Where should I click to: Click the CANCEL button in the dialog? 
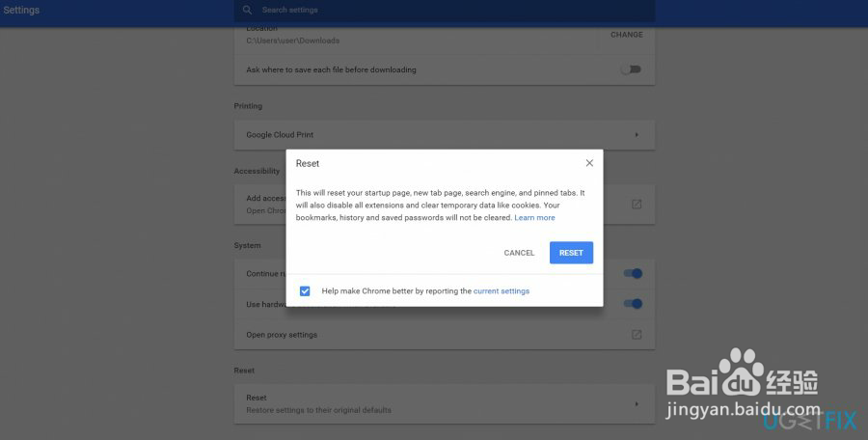pyautogui.click(x=519, y=253)
